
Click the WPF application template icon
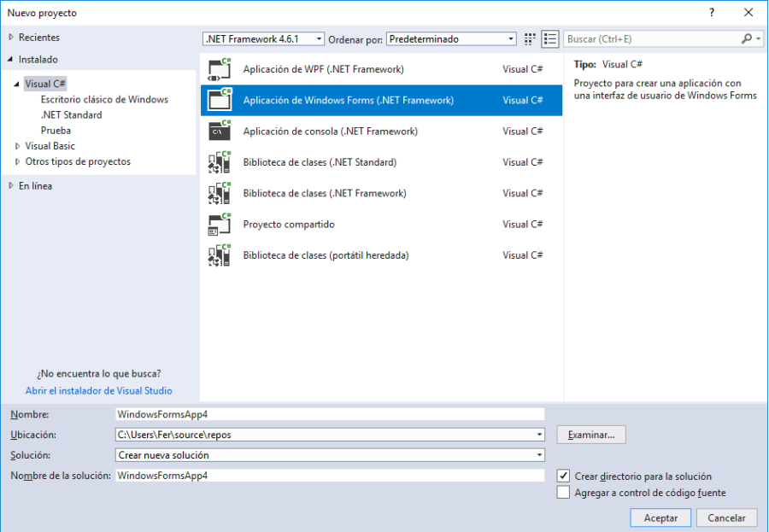coord(220,69)
